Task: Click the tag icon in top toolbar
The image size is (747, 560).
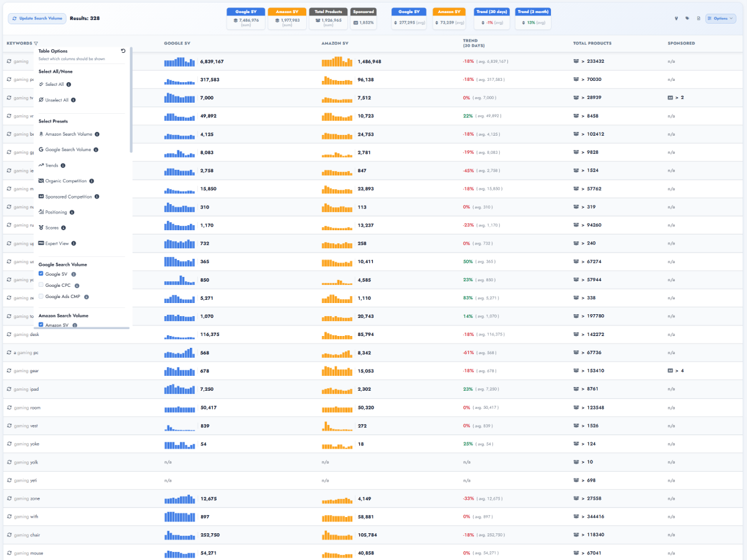Action: click(x=687, y=18)
